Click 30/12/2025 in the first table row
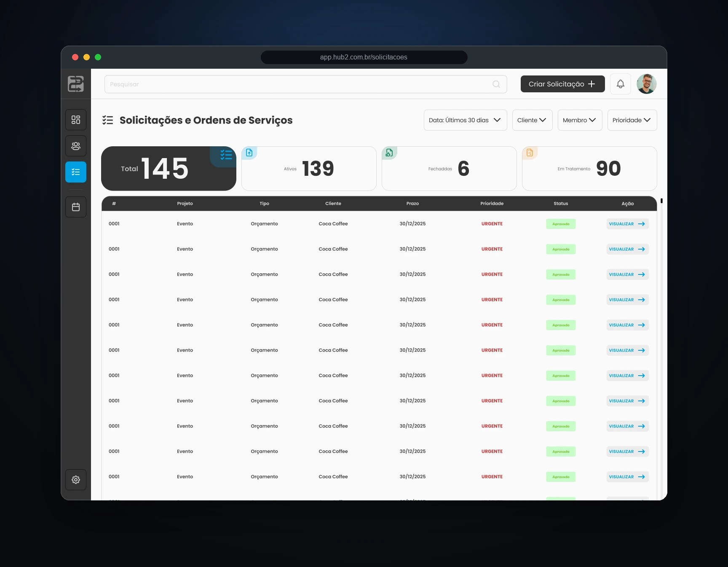728x567 pixels. tap(412, 224)
